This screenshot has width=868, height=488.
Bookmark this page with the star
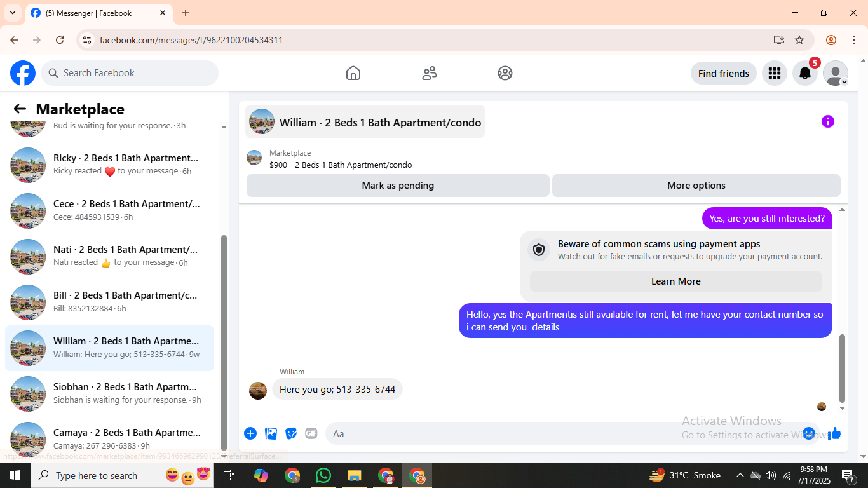(799, 40)
